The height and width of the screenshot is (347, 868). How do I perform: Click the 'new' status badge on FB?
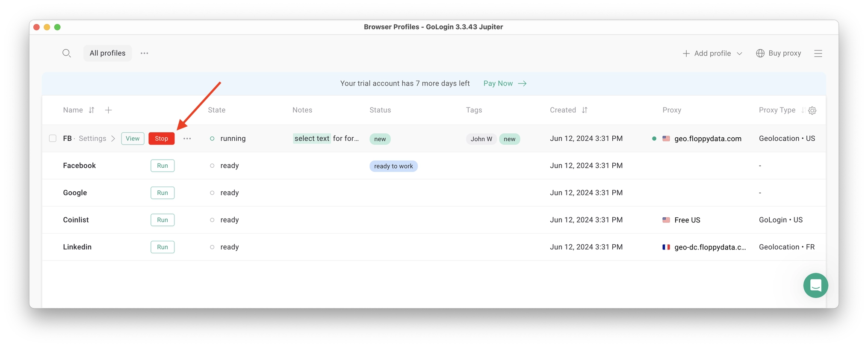380,139
